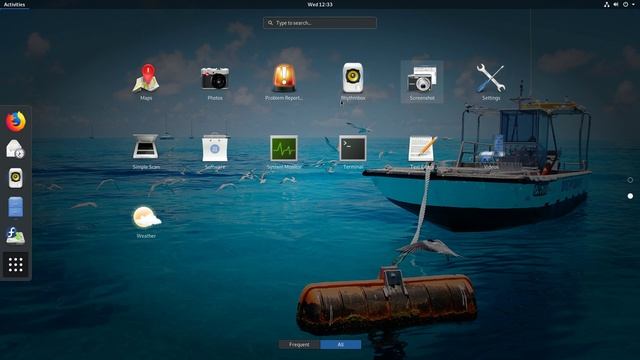Open the Evolution mail icon in dock
The width and height of the screenshot is (640, 360).
[16, 149]
